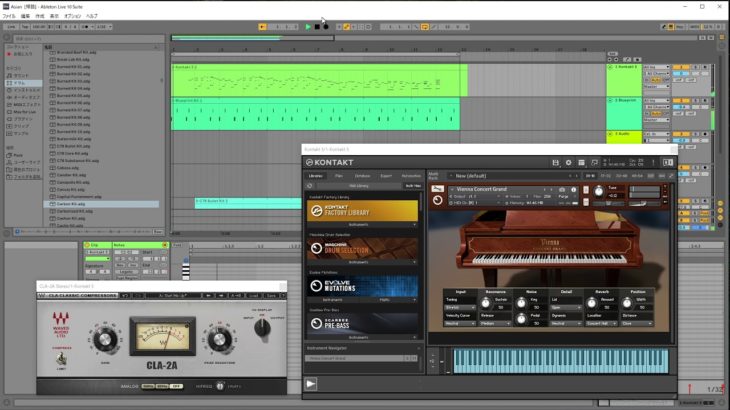
Task: Click the library refresh icon in Kontakt
Action: coord(310,186)
